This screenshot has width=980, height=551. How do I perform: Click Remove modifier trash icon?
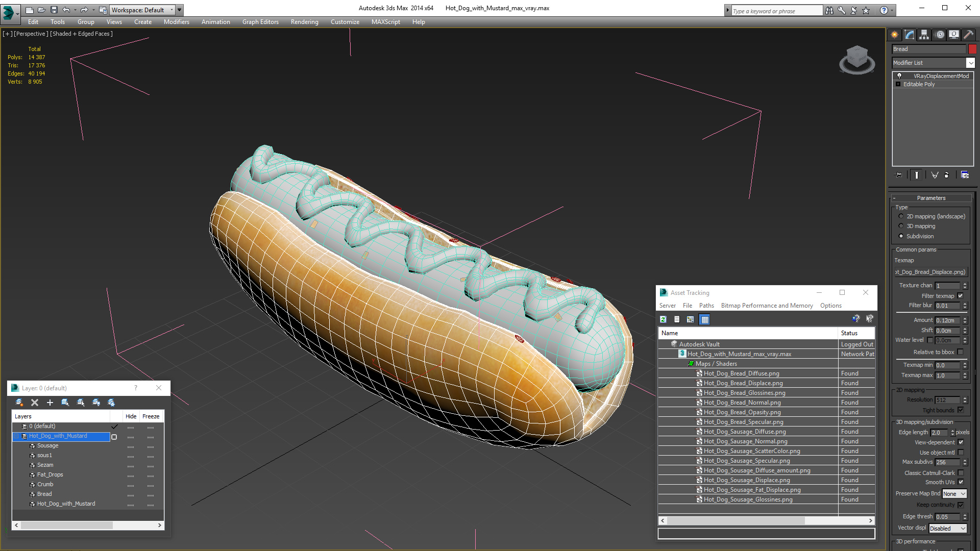(946, 175)
